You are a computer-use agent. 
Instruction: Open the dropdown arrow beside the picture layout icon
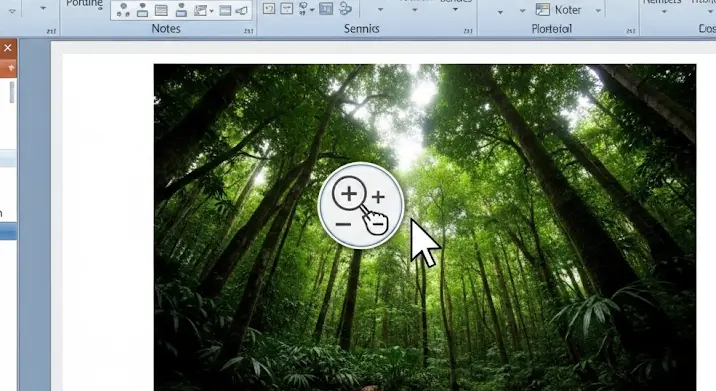[211, 11]
